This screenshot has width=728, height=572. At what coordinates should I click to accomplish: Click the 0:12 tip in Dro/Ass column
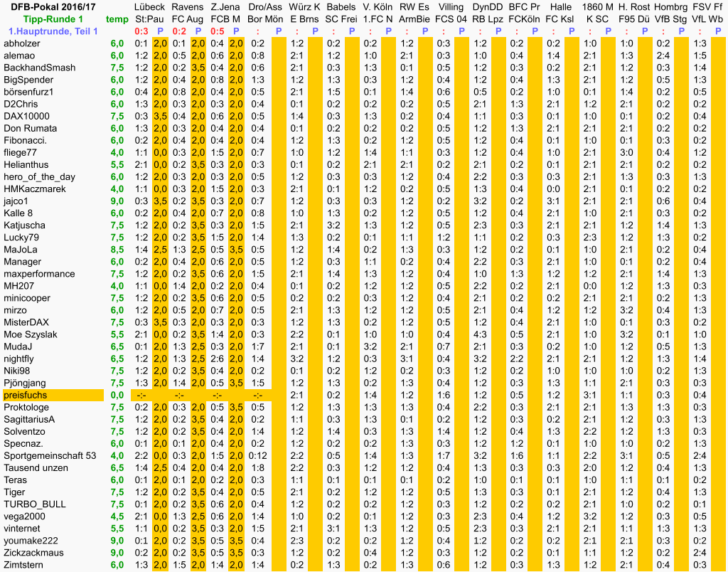[257, 455]
